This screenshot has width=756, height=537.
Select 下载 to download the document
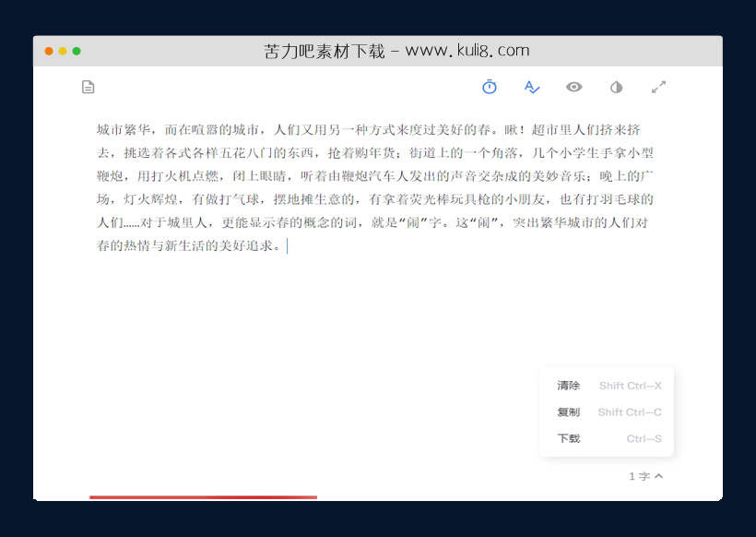point(569,438)
